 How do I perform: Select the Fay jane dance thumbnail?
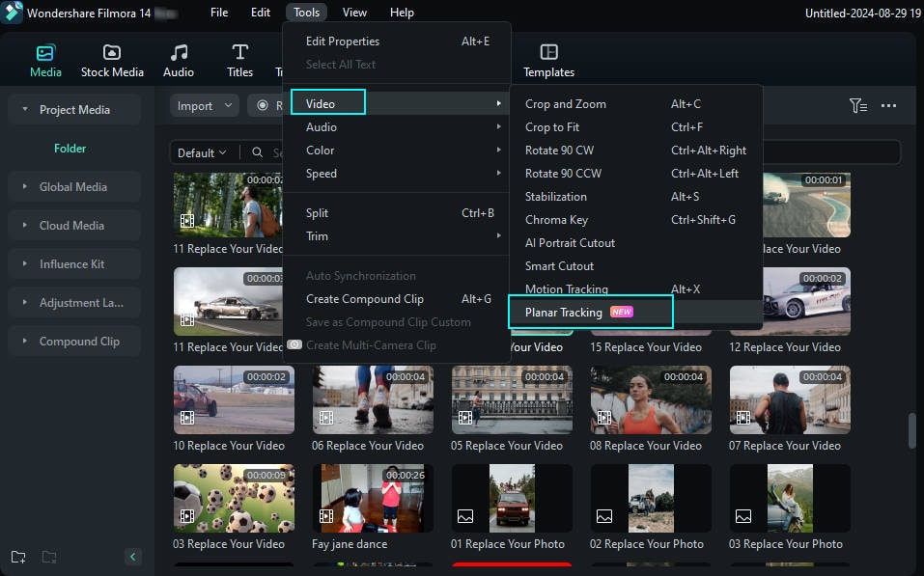tap(373, 498)
